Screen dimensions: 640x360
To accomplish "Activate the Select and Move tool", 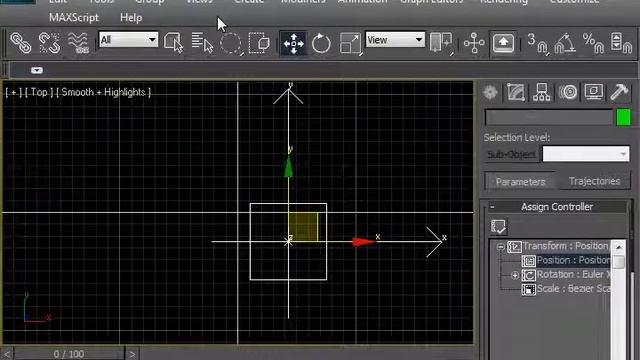I will pos(293,43).
